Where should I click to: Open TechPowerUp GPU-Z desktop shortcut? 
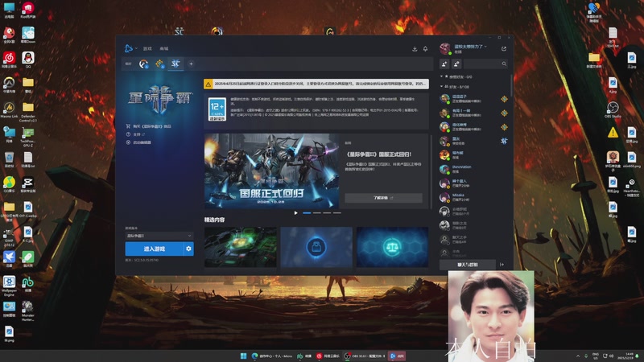[28, 137]
